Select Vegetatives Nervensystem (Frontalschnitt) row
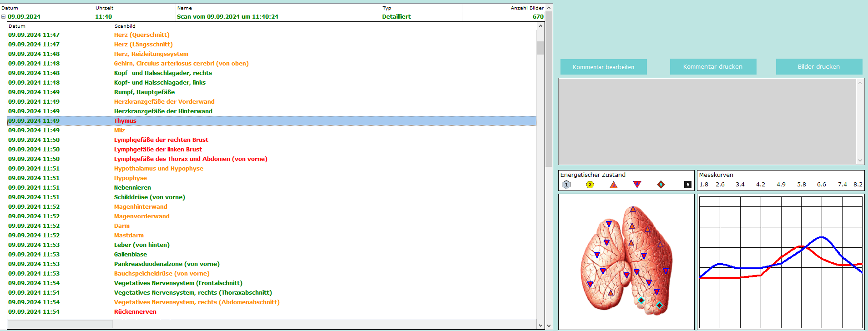 (272, 283)
